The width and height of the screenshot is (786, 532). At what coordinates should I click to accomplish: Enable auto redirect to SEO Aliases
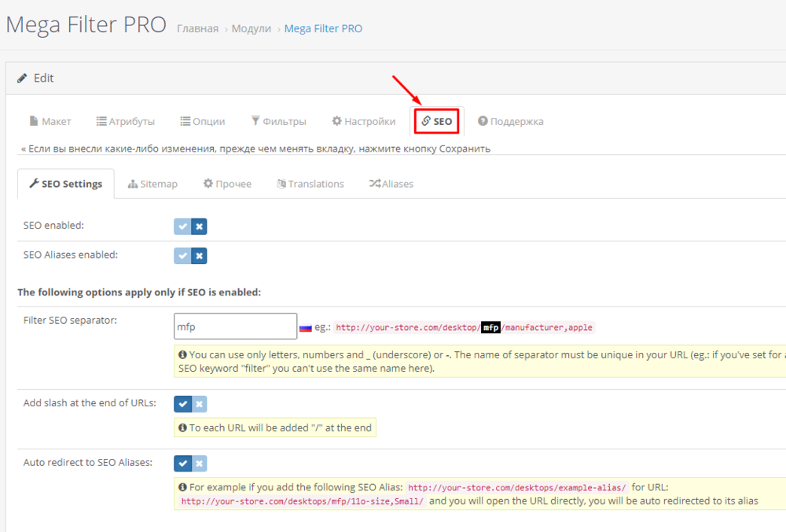(x=182, y=464)
